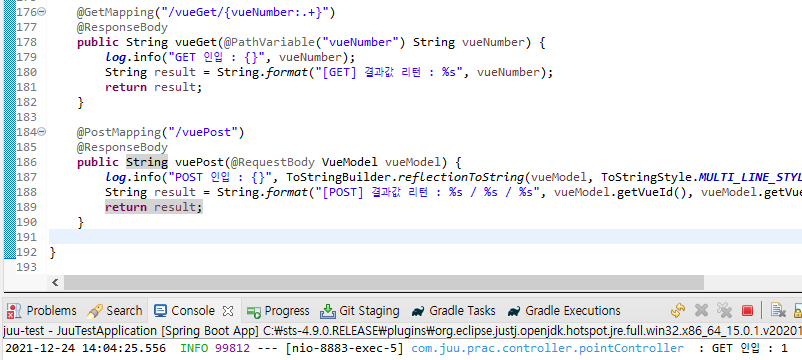Click the Search flashlight tab icon

click(x=95, y=310)
